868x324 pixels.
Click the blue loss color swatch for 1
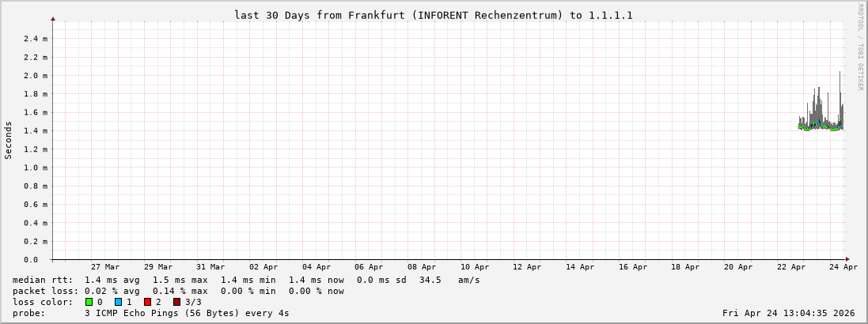point(118,302)
